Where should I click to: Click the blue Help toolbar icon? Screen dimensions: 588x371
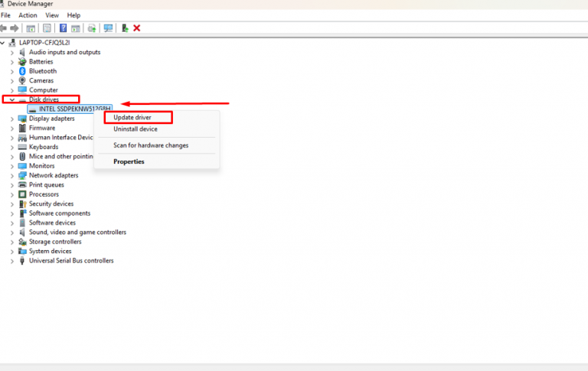[x=64, y=28]
